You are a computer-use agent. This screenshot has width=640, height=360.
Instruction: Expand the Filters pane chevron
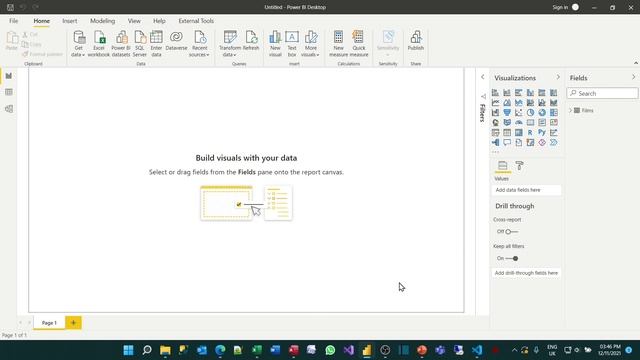482,77
